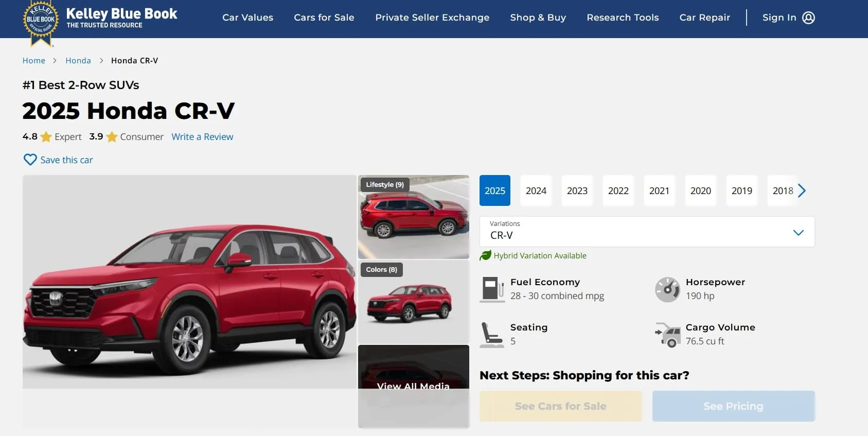Click the See Pricing button

(x=734, y=406)
